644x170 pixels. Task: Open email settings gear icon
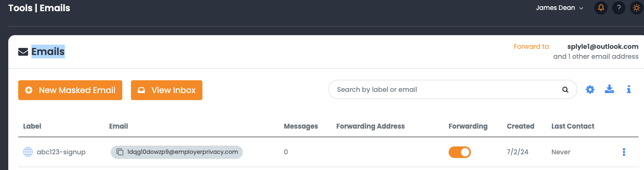(x=590, y=89)
